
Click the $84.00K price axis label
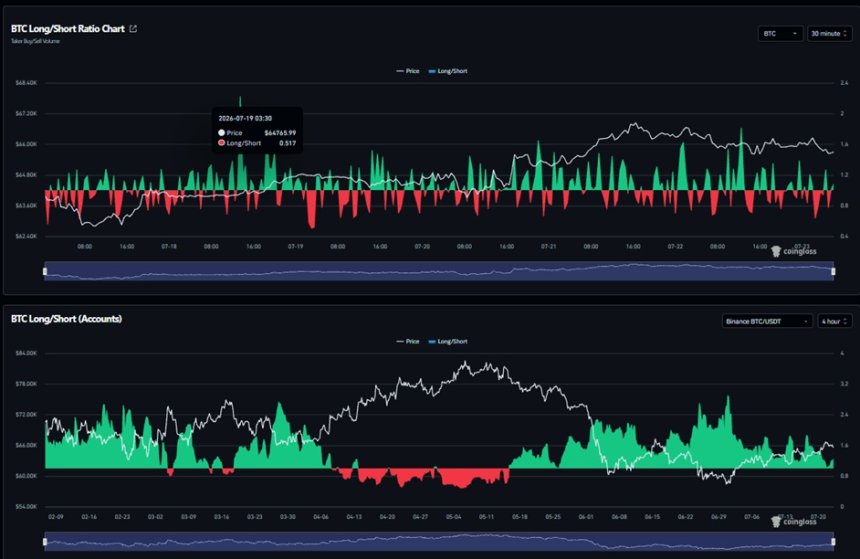click(26, 353)
